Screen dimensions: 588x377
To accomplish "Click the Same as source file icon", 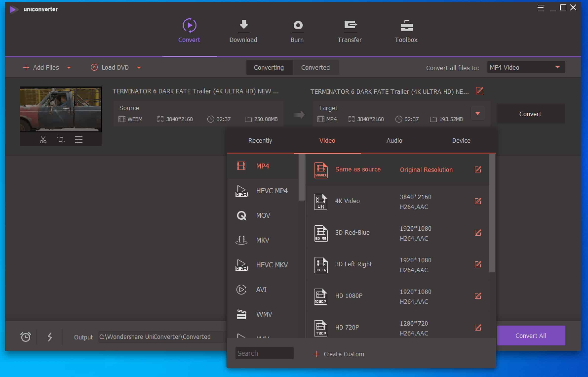I will tap(321, 170).
